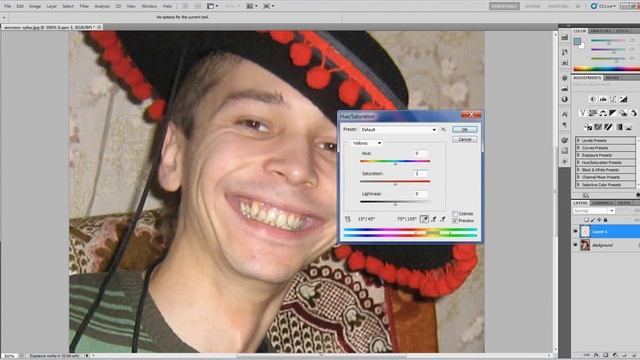
Task: Click OK in Hue/Saturation dialog
Action: click(464, 129)
